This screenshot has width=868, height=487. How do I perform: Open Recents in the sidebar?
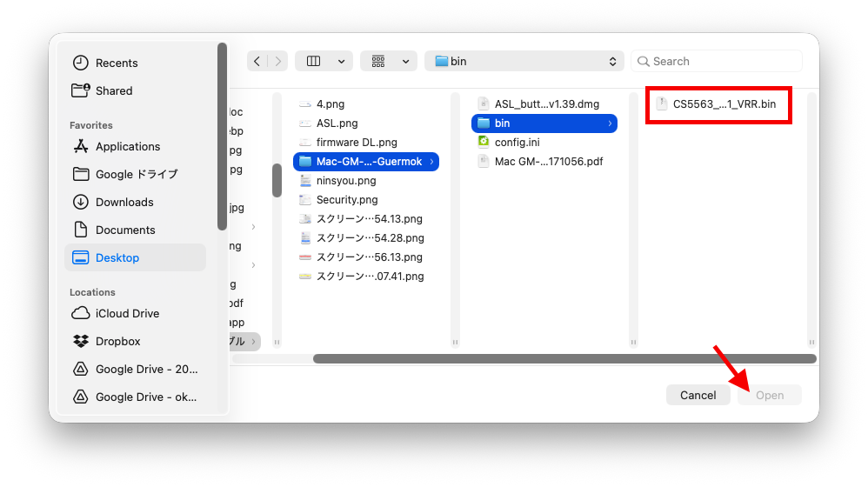[117, 63]
